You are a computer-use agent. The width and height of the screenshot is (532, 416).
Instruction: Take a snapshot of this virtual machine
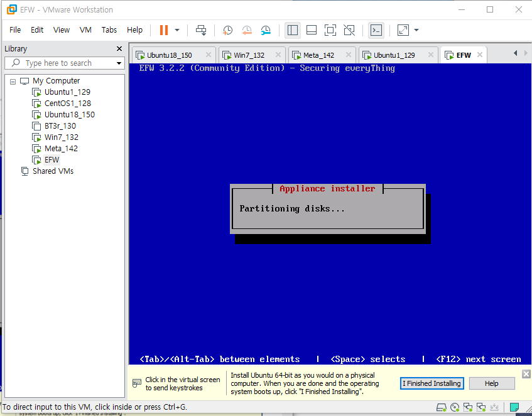227,30
